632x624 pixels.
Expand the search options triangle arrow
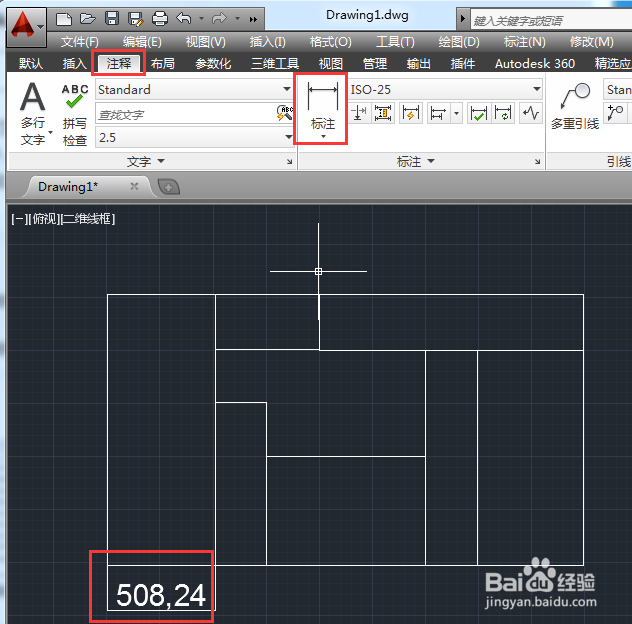(x=463, y=19)
